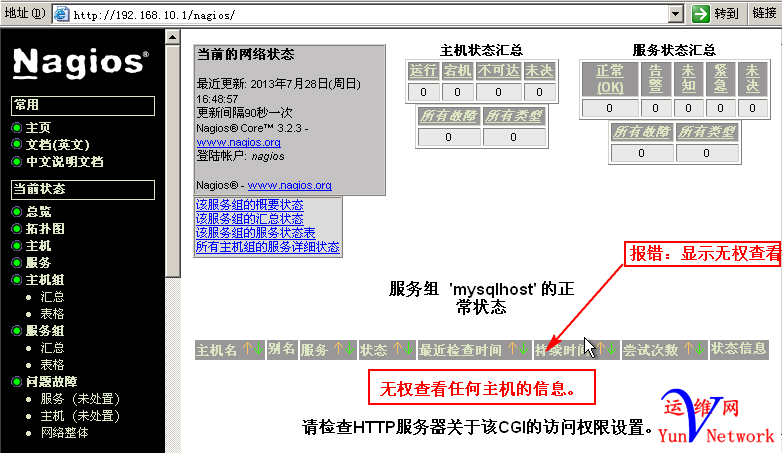Open 服务组 in the sidebar
The width and height of the screenshot is (782, 453).
point(45,330)
